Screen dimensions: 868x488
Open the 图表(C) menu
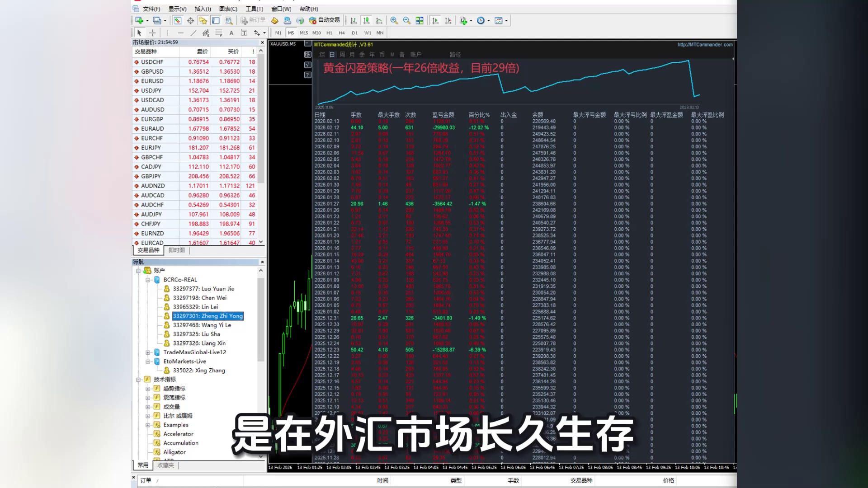(x=228, y=9)
